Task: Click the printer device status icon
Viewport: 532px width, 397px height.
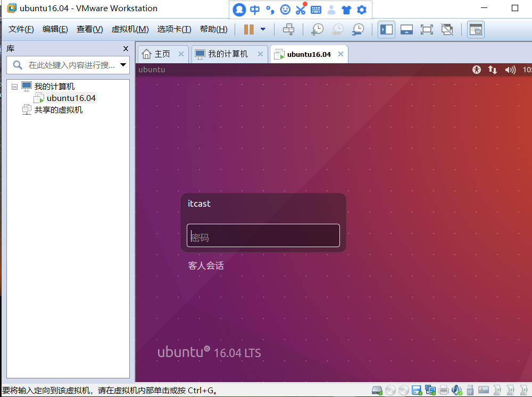Action: [444, 390]
